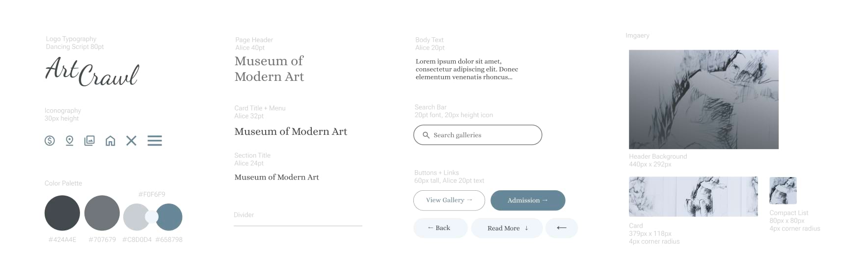Pick the blue #658798 color swatch
The width and height of the screenshot is (868, 280).
pos(171,217)
